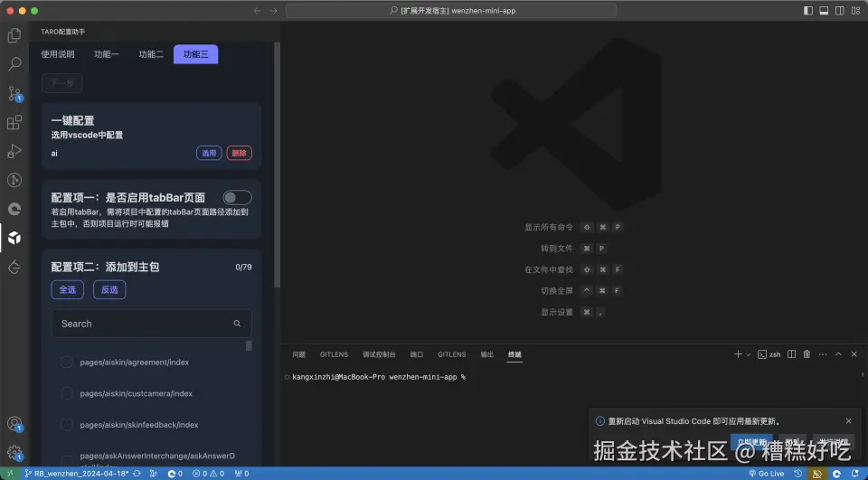Open the Explorer view in activity bar
The height and width of the screenshot is (480, 868).
(14, 35)
